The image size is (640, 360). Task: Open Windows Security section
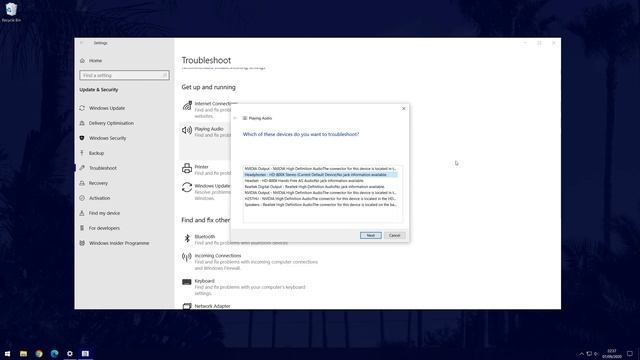107,138
